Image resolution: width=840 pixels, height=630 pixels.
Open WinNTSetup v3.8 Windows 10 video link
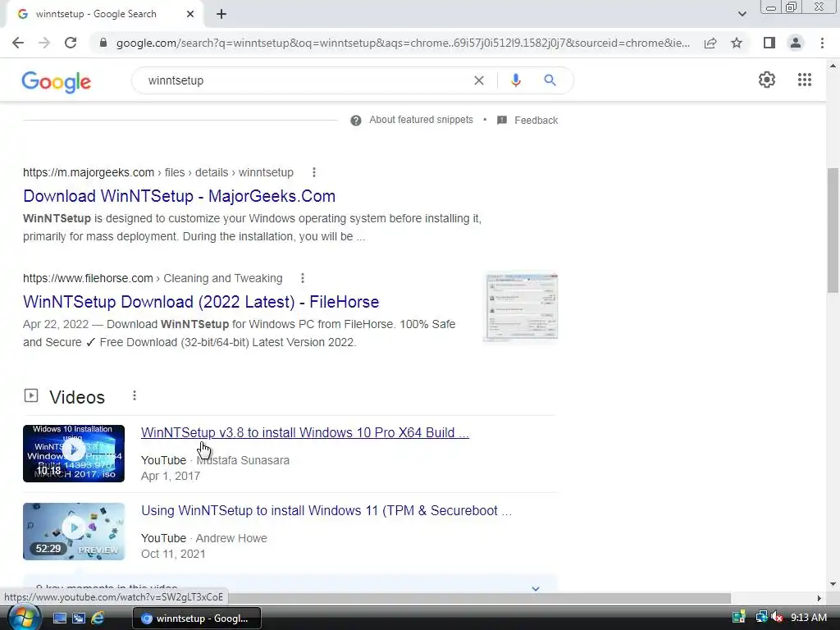point(305,433)
